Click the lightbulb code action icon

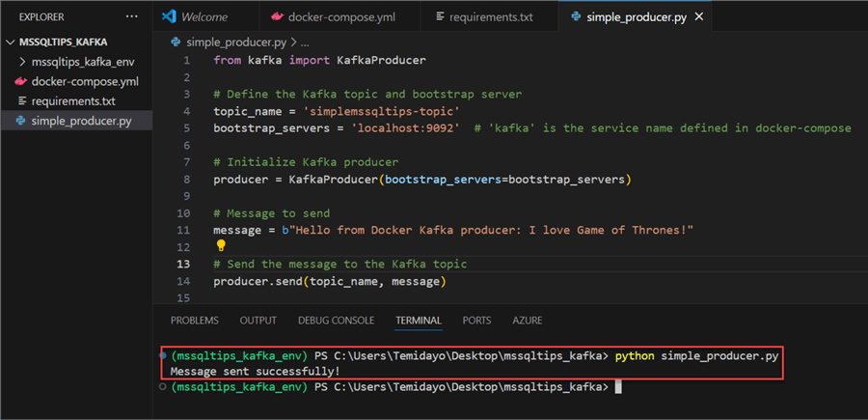pos(221,246)
